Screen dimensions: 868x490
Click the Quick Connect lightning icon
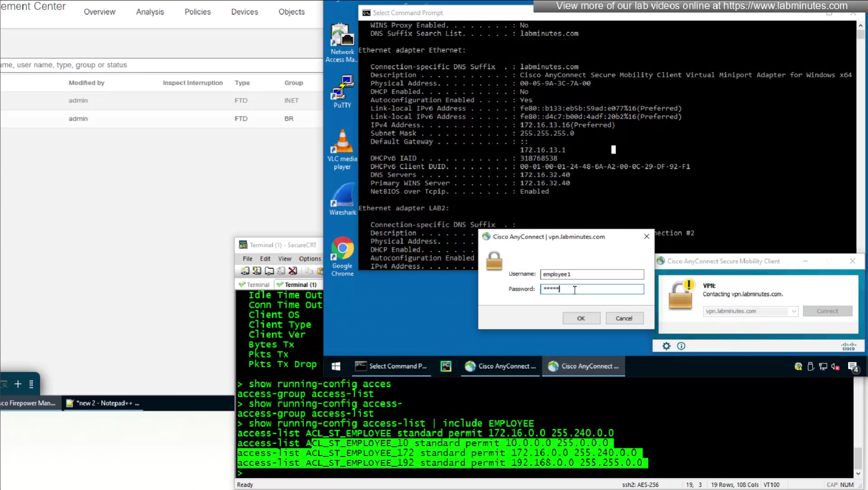coord(257,271)
